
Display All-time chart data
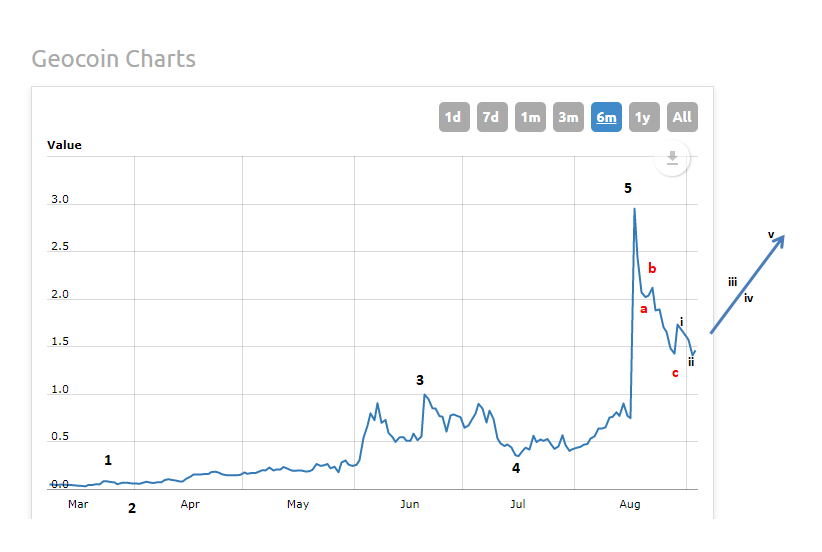[682, 117]
